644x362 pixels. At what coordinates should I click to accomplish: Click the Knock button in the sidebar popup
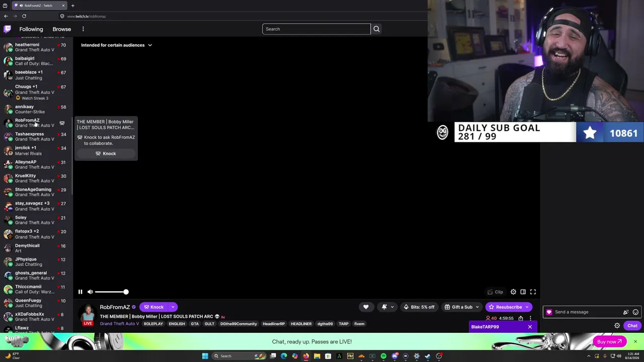106,153
